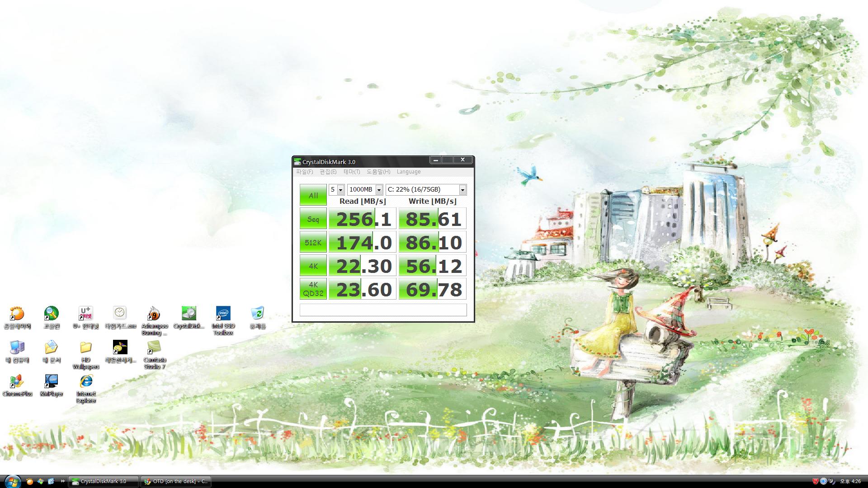Switch to OTD [on the desk] taskbar button
This screenshot has width=868, height=488.
click(x=176, y=482)
